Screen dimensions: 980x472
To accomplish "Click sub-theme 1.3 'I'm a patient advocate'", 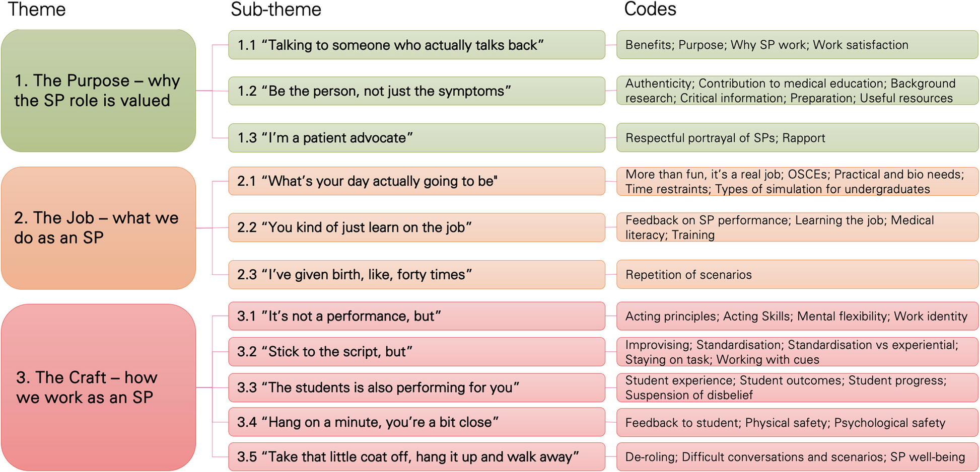I will (416, 138).
